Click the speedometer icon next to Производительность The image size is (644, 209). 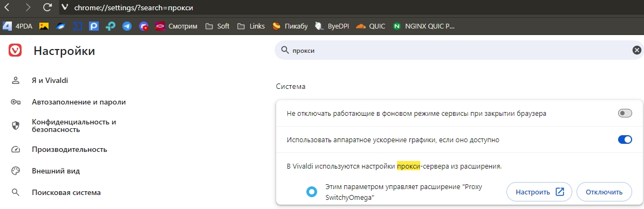point(16,150)
